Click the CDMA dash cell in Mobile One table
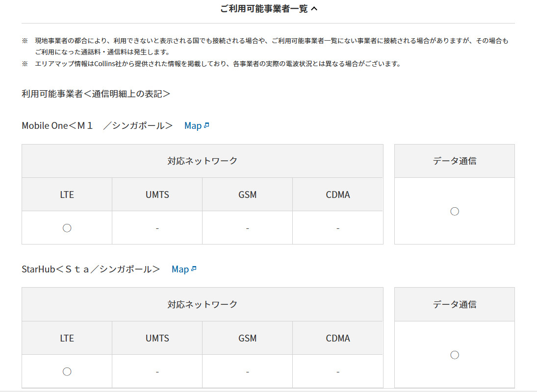This screenshot has width=537, height=392. point(337,228)
